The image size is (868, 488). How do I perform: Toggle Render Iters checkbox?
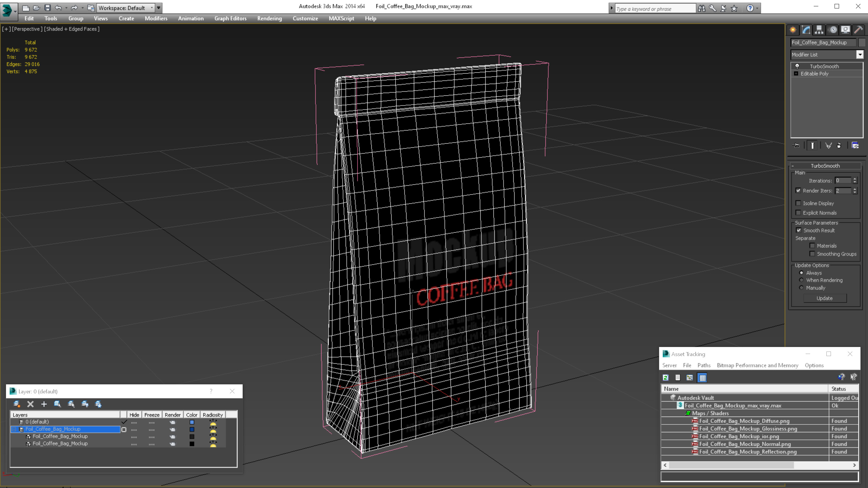(798, 190)
